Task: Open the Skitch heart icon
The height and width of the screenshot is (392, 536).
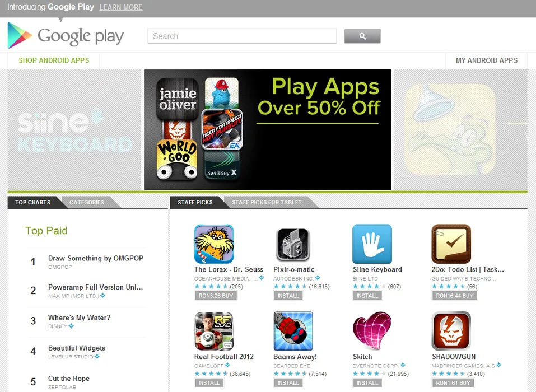Action: coord(372,331)
